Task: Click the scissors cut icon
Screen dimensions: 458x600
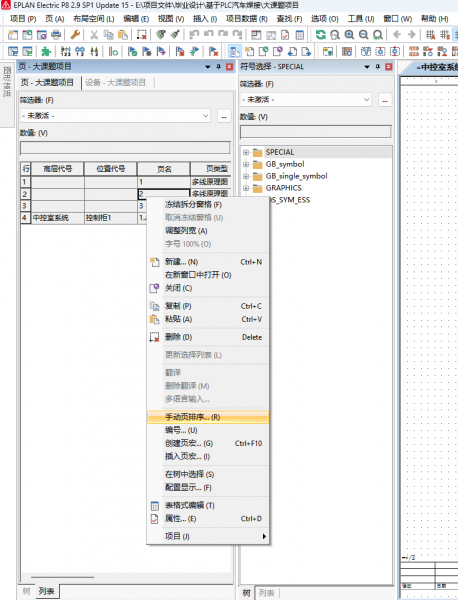Action: pos(94,35)
